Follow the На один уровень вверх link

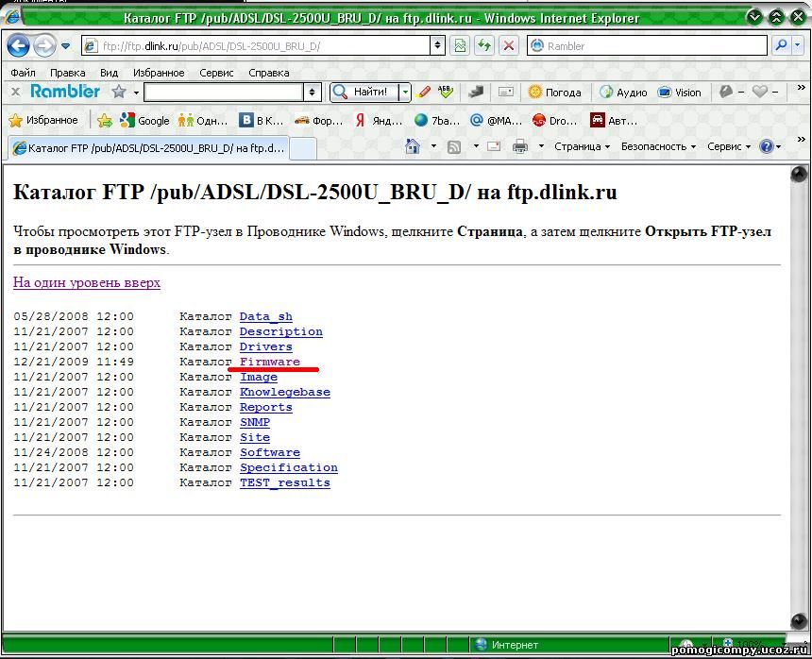tap(87, 282)
